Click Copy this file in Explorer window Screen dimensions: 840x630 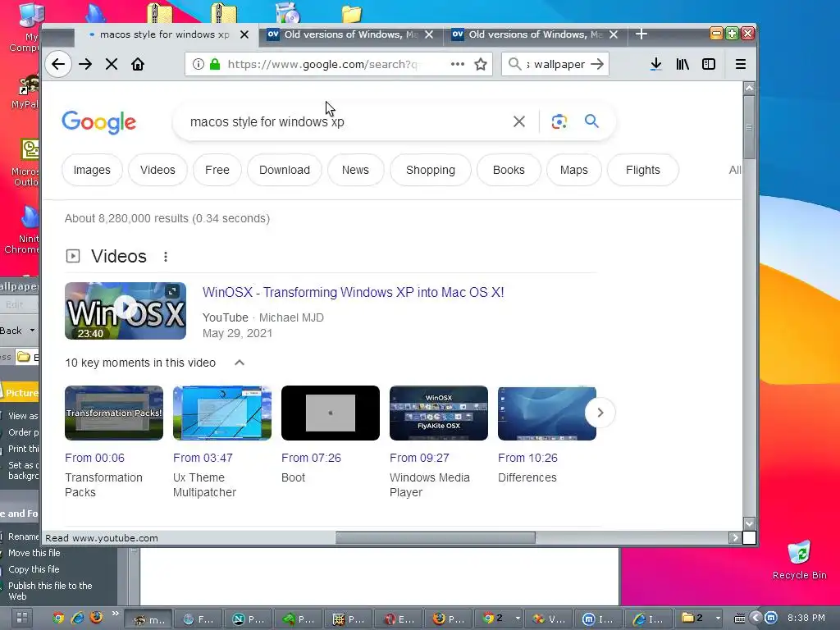[x=34, y=569]
